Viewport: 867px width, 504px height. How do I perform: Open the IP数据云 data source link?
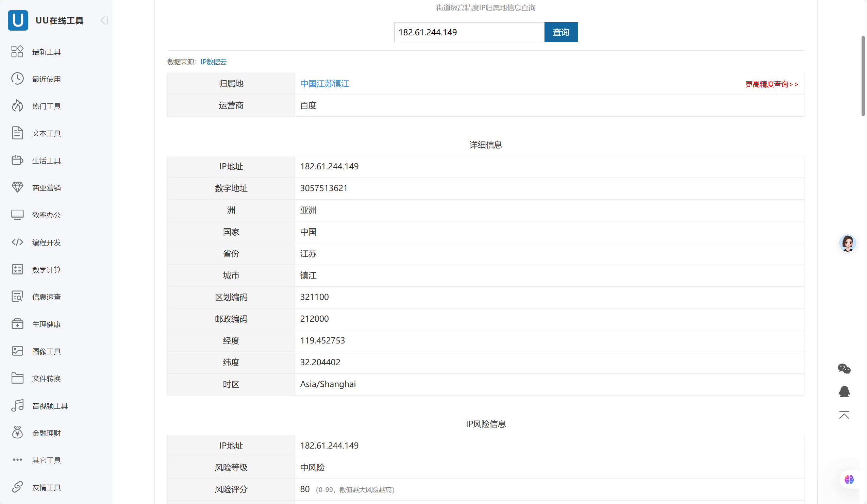pos(213,62)
